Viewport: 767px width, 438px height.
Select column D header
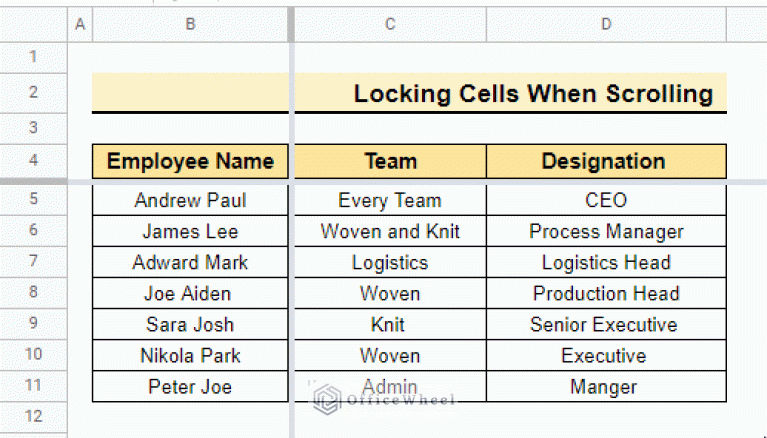point(606,24)
